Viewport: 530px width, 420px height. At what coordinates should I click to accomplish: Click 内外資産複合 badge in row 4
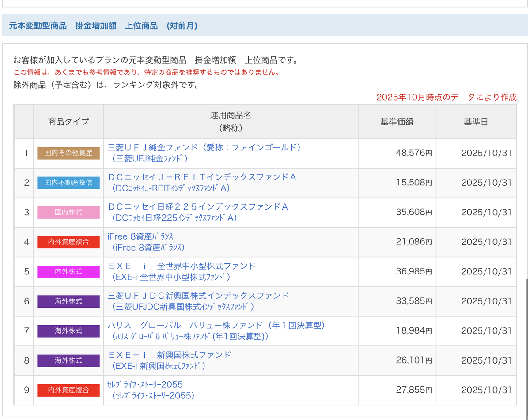coord(68,242)
